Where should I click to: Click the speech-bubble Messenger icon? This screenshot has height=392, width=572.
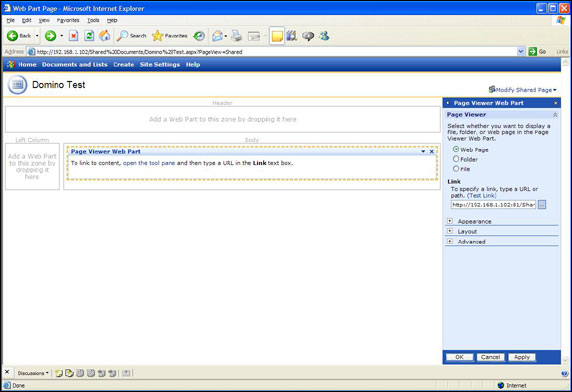308,36
